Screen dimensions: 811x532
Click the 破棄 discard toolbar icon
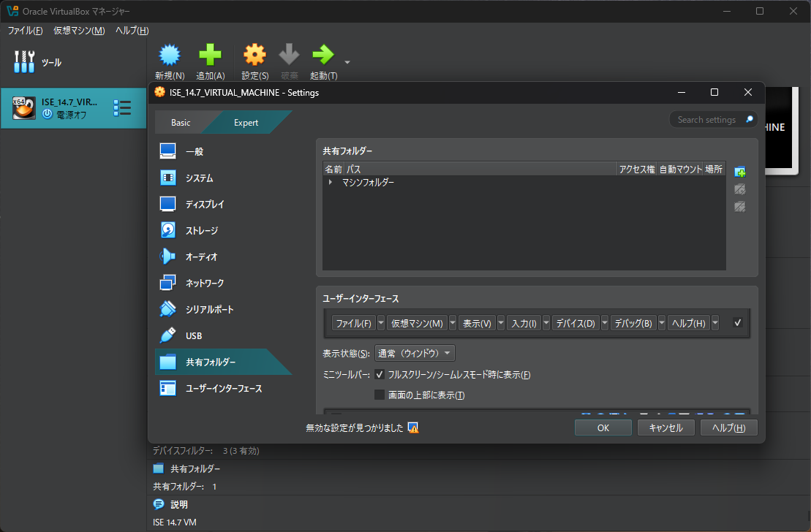tap(289, 55)
